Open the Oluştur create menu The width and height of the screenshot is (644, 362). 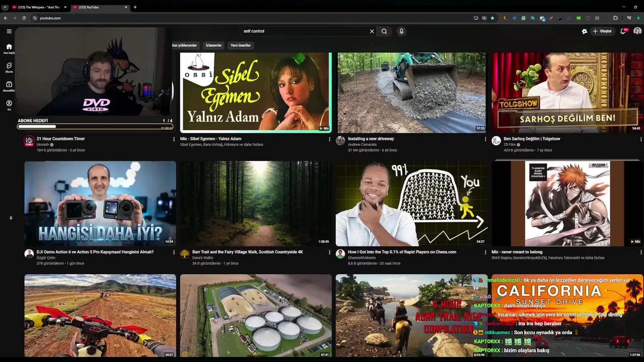point(602,31)
